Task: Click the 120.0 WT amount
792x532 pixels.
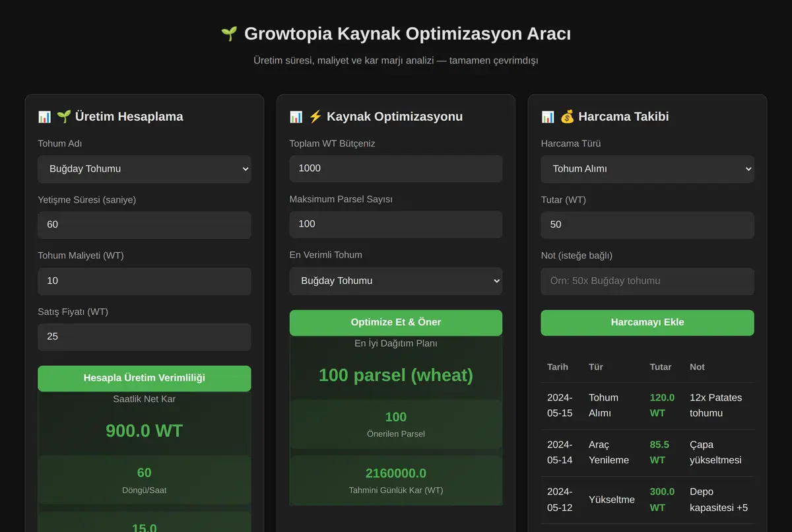Action: [663, 405]
